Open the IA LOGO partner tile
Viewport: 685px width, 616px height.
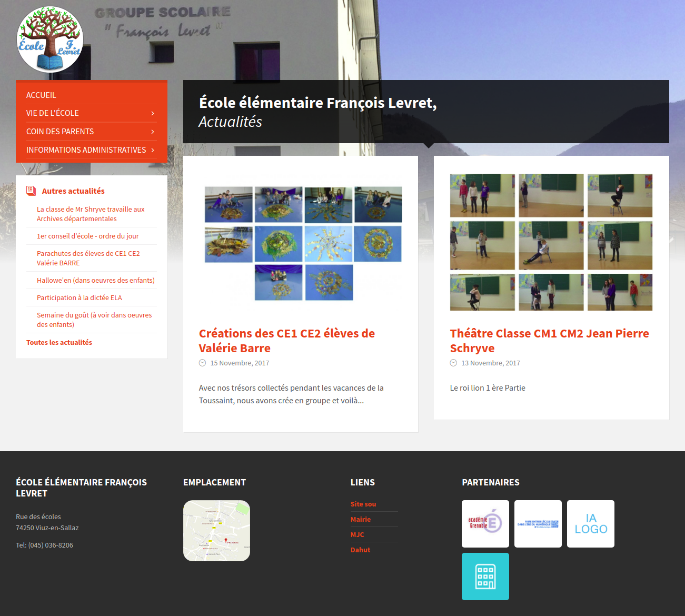pyautogui.click(x=591, y=524)
